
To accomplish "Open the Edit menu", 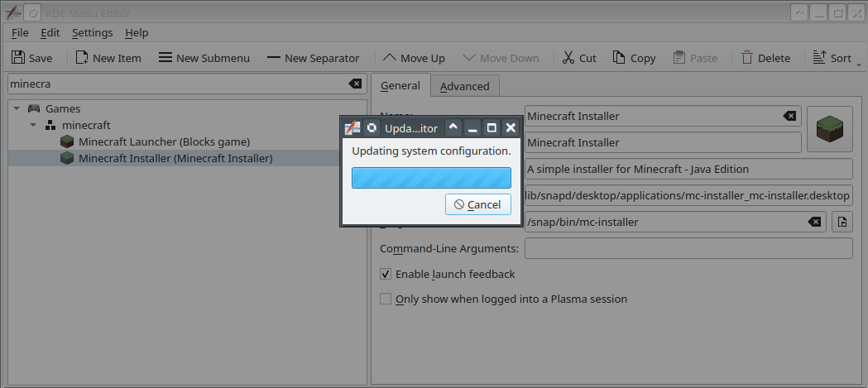I will pos(50,32).
